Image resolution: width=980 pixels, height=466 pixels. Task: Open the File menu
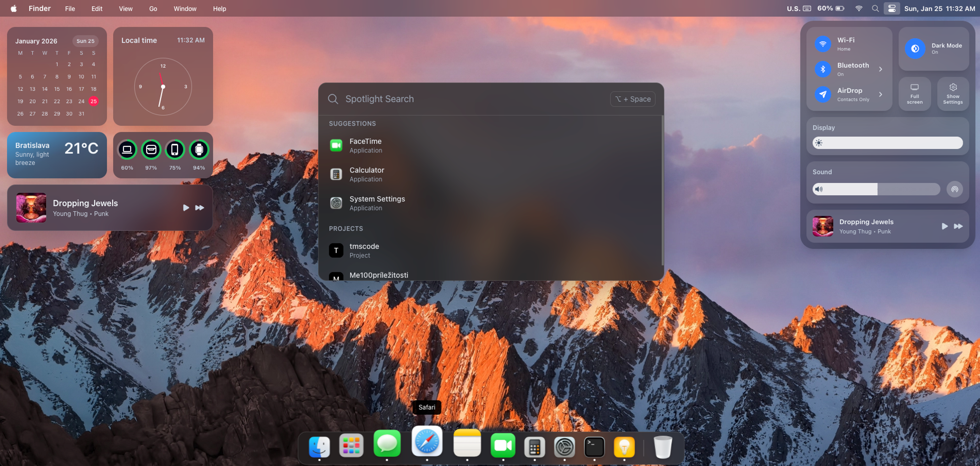click(70, 8)
